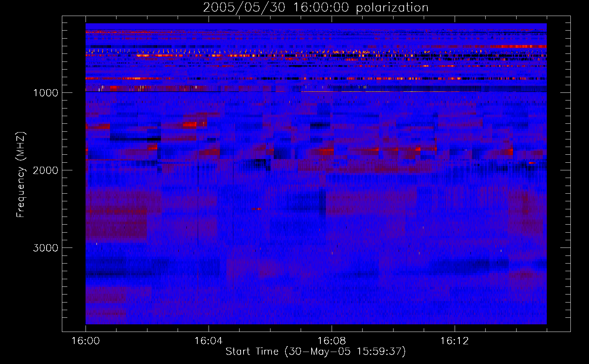
Task: Click the 'Frequency (MHZ)' axis label
Action: tap(20, 175)
